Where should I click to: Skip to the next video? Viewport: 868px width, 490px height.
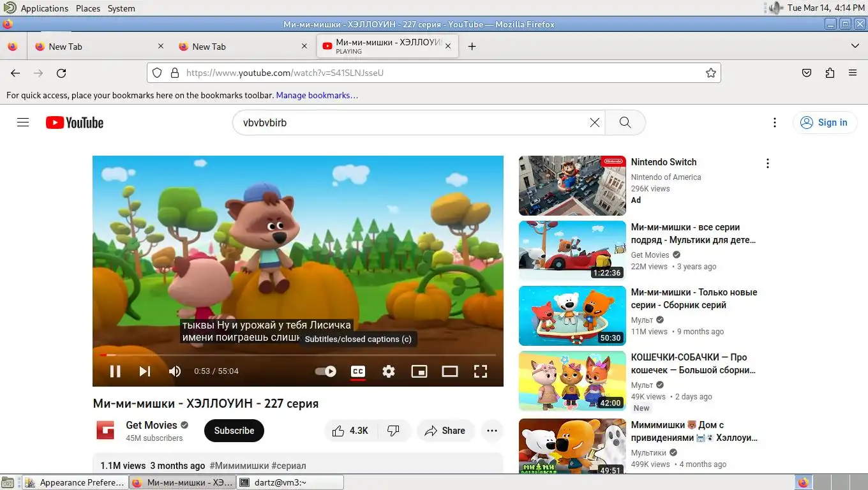(145, 371)
